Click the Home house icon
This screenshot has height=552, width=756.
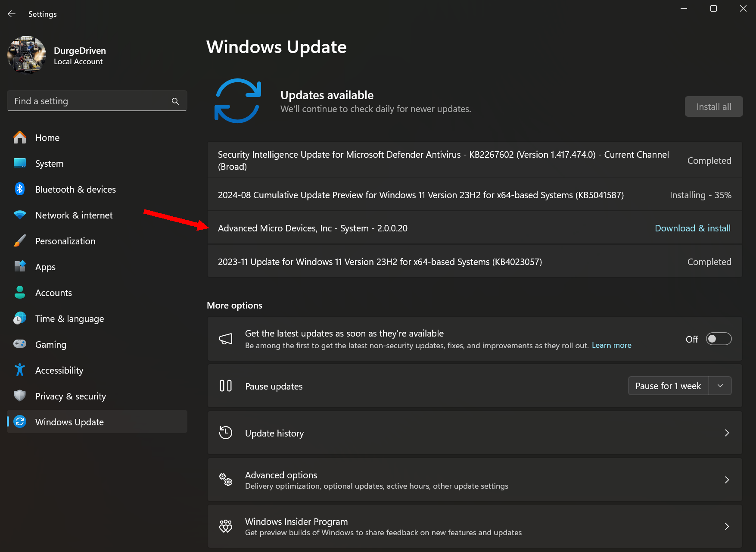20,137
